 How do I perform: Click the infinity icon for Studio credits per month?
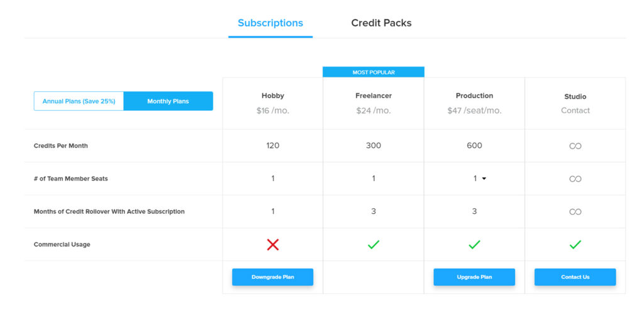pos(575,146)
